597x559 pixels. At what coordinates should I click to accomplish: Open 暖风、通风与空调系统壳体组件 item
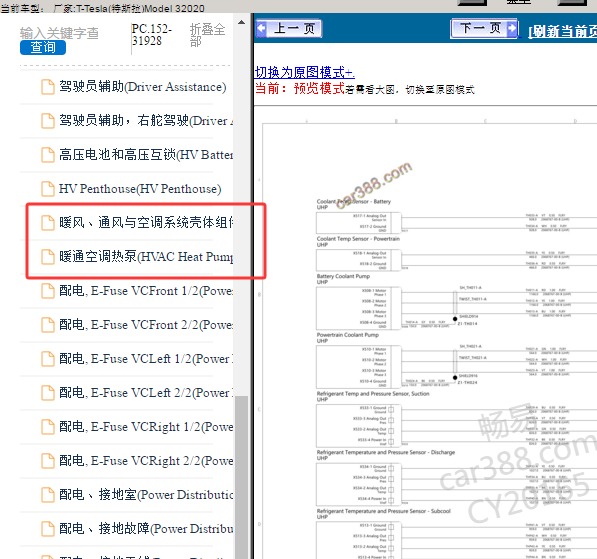pos(146,222)
